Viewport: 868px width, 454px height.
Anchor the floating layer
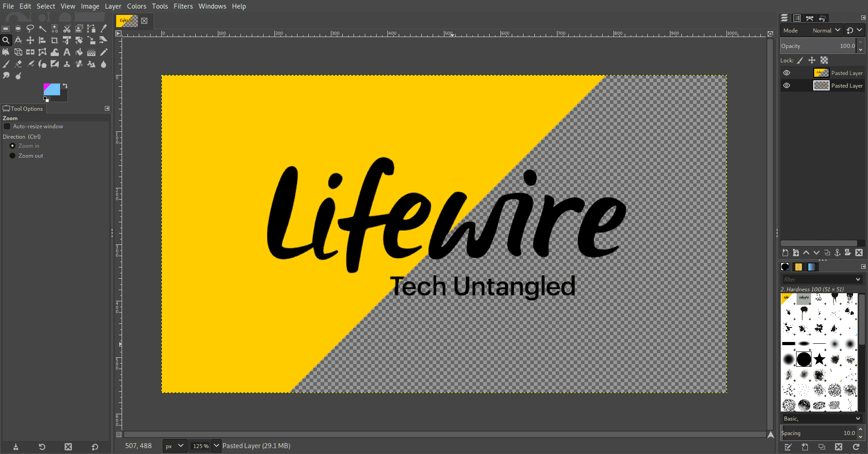tap(837, 253)
